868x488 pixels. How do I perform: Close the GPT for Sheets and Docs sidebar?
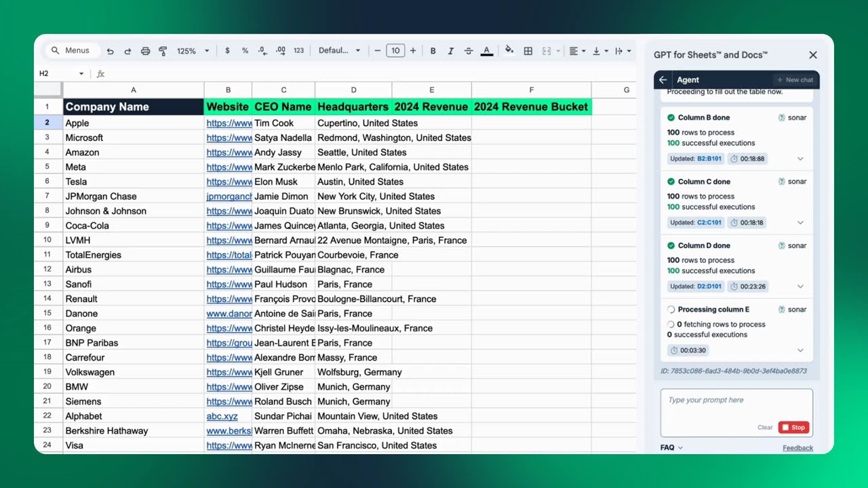pyautogui.click(x=813, y=55)
